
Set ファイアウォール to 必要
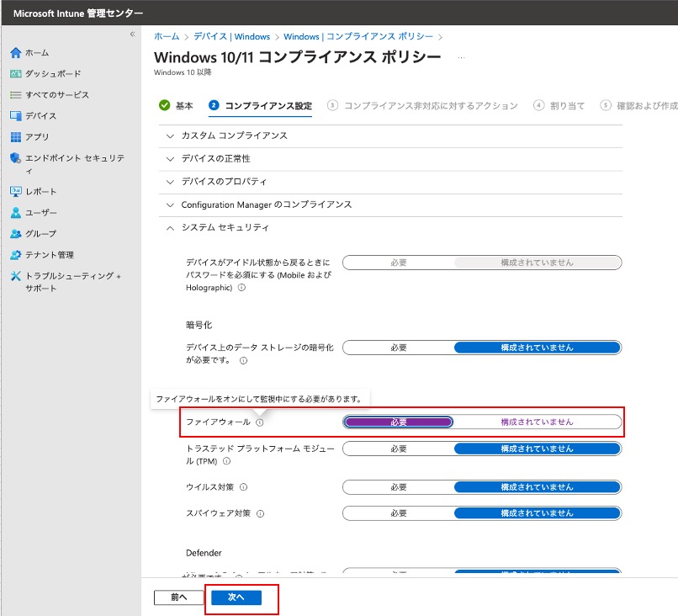(x=398, y=422)
